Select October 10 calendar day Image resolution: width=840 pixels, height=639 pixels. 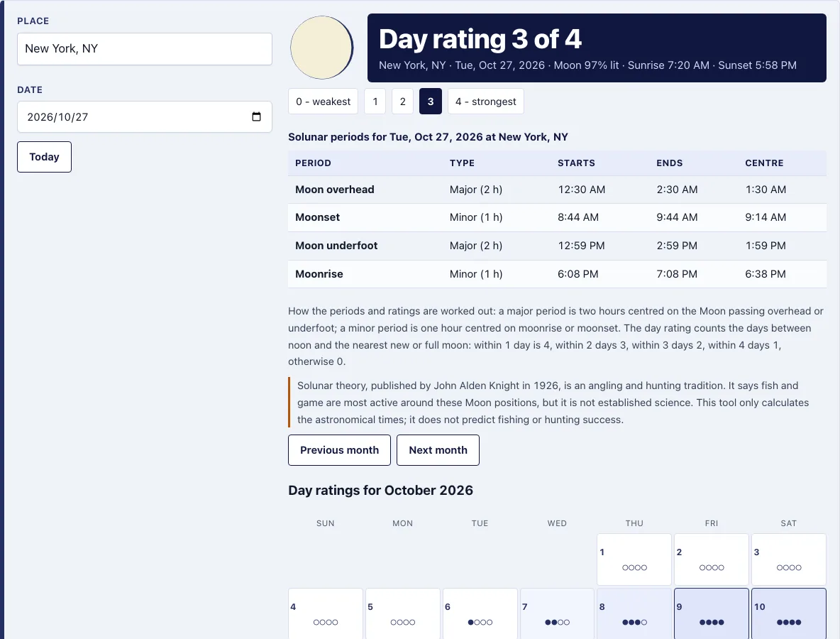pyautogui.click(x=789, y=614)
